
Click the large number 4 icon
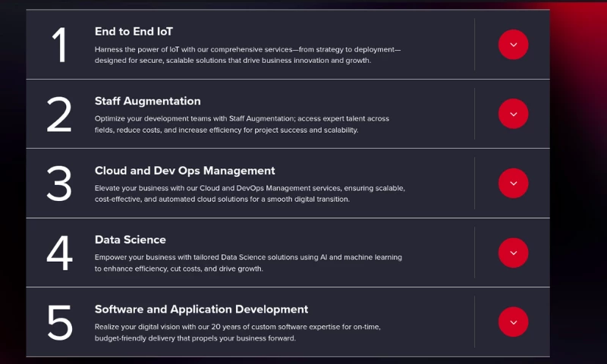(59, 253)
